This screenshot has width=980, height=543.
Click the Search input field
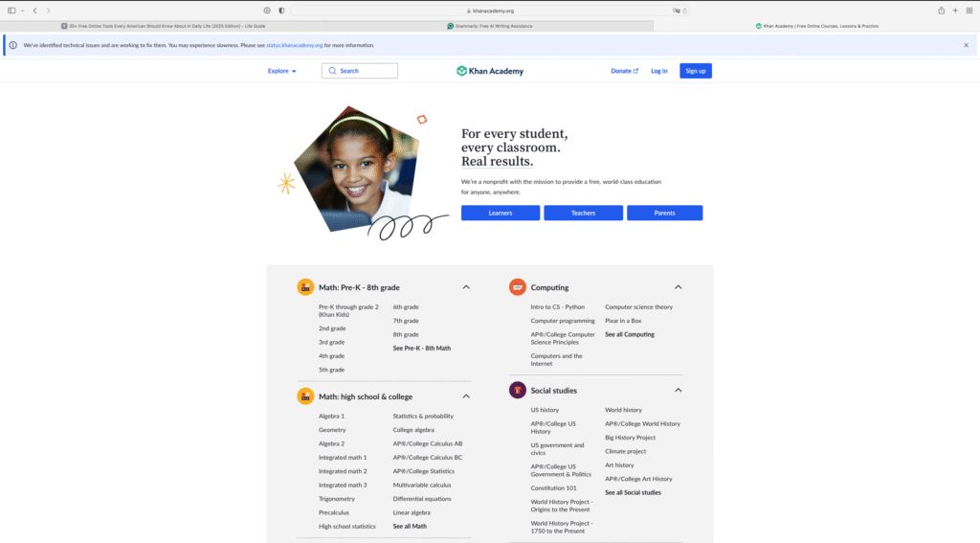(360, 71)
